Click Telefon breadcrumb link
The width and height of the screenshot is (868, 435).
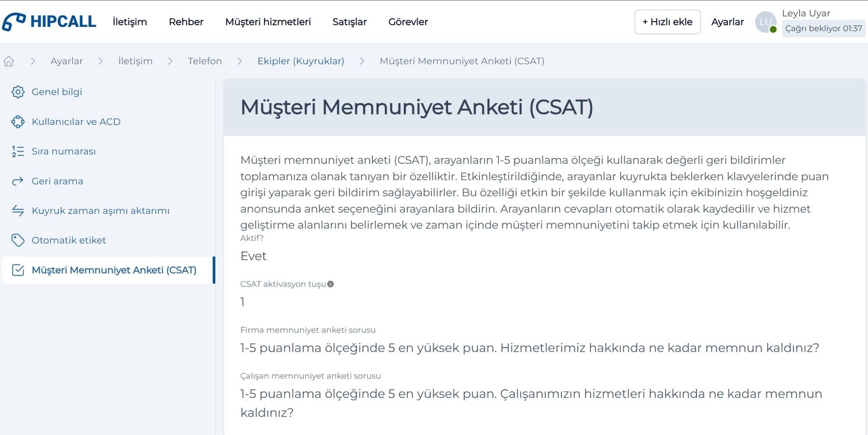point(205,61)
